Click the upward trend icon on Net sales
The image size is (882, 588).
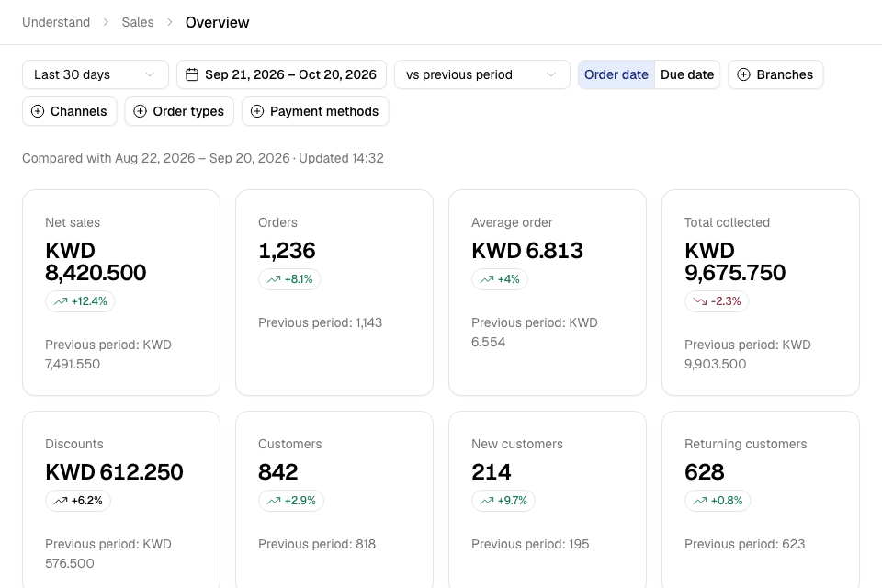point(61,301)
